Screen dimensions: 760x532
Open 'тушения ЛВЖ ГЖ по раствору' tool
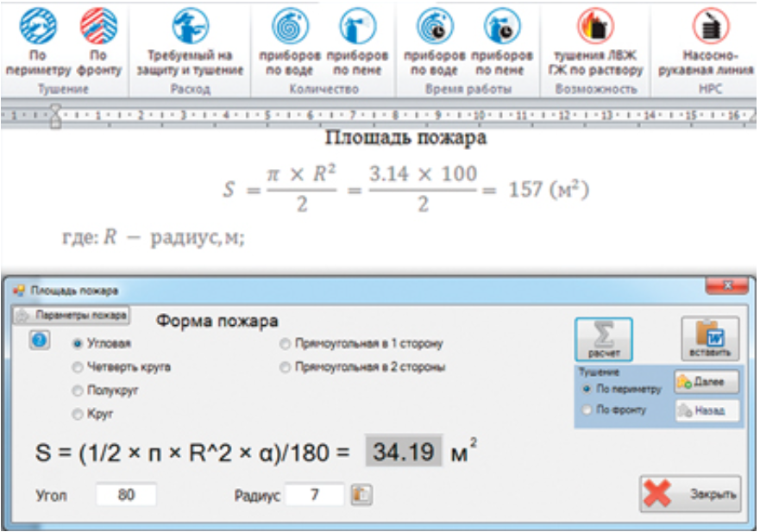596,41
